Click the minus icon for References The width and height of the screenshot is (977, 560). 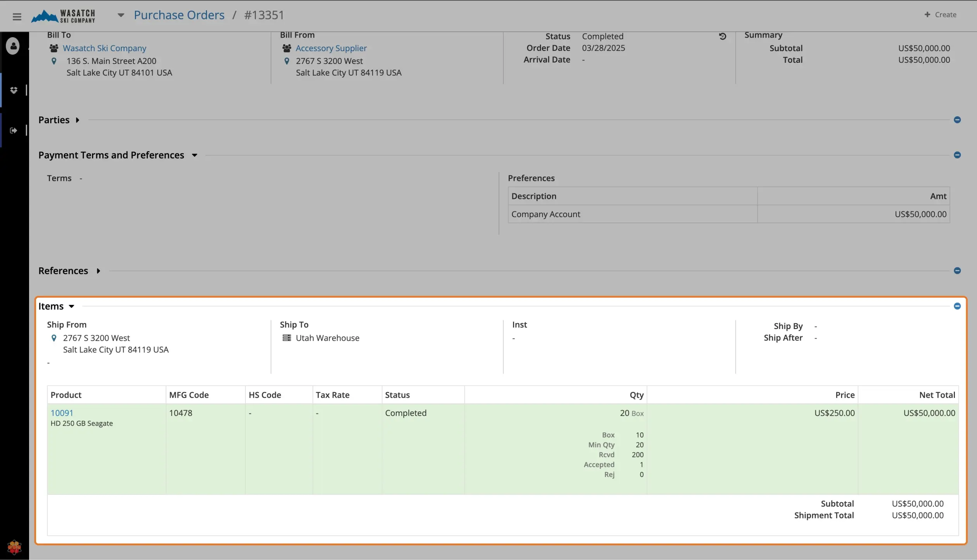(957, 271)
